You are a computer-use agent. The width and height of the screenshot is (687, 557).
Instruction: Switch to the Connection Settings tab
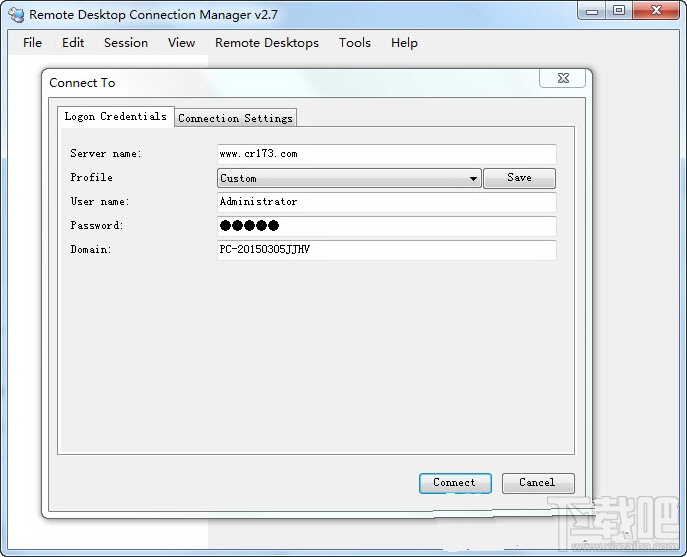[235, 118]
